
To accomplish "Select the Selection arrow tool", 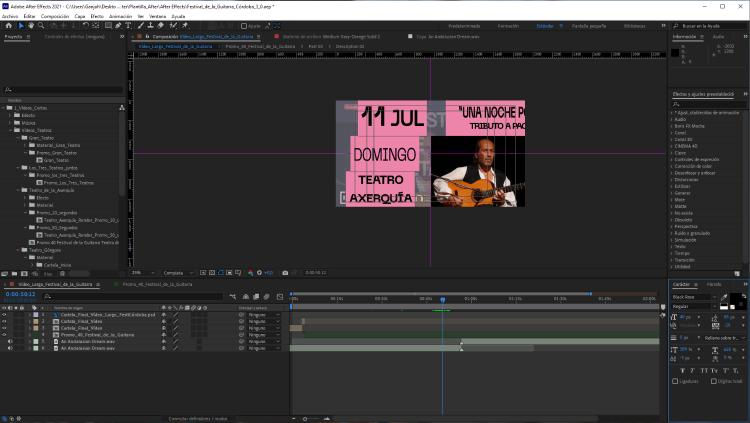I will (x=21, y=26).
